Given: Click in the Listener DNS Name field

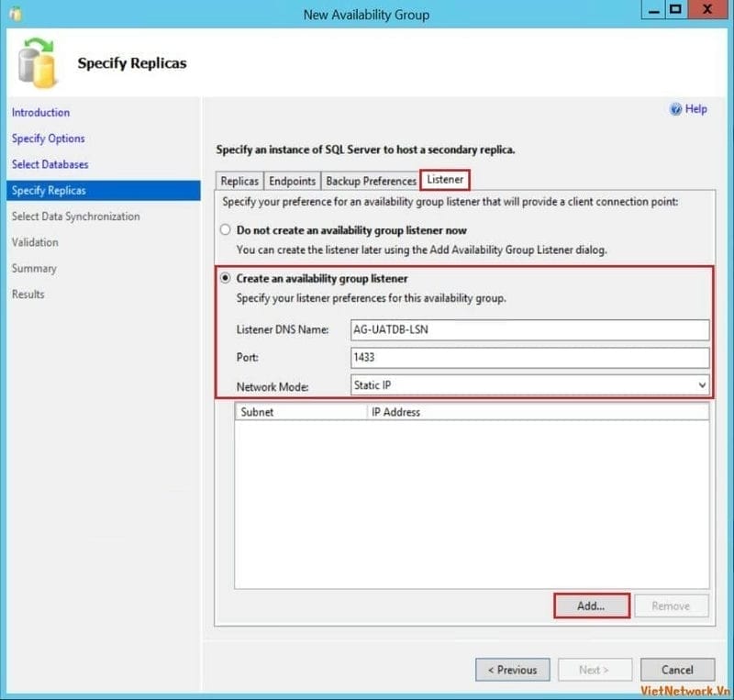Looking at the screenshot, I should click(x=530, y=330).
